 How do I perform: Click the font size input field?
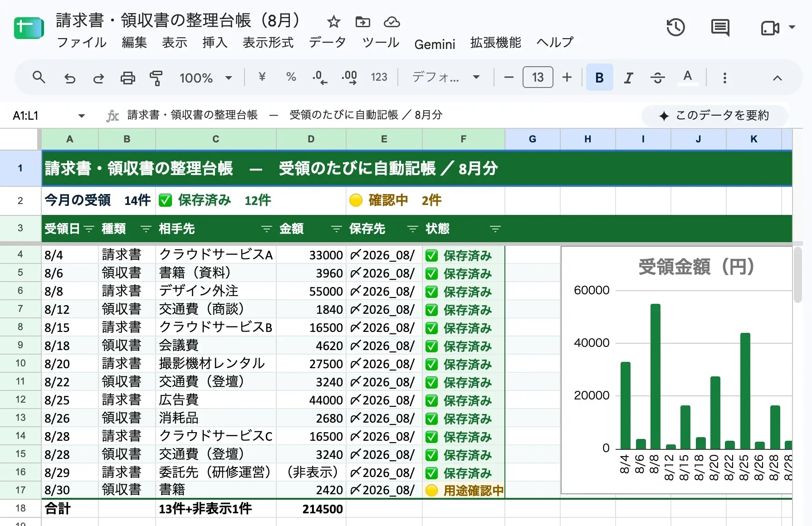(538, 77)
